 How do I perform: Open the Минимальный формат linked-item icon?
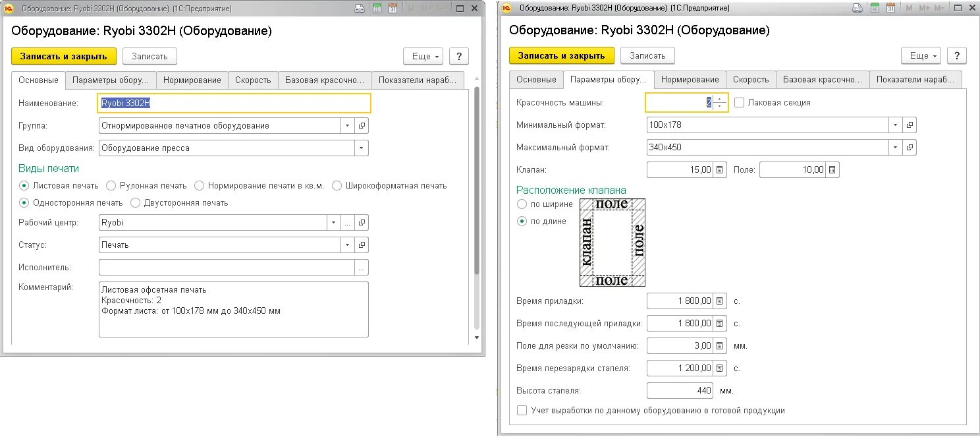coord(910,125)
